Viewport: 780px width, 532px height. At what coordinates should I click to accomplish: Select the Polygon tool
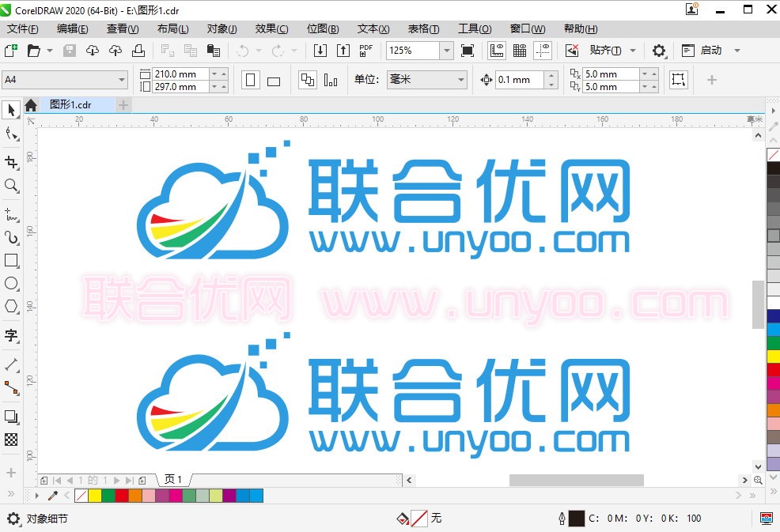coord(11,306)
